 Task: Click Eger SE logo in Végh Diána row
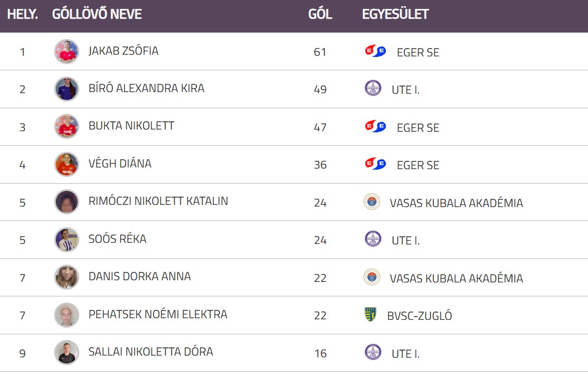tap(375, 164)
